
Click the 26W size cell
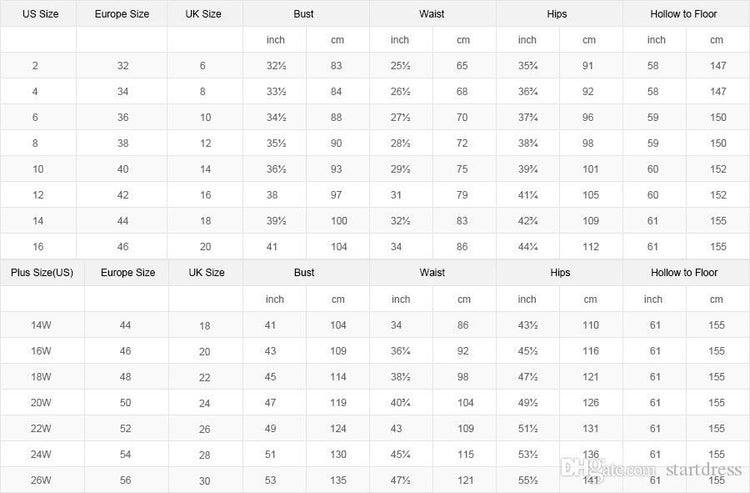[x=41, y=480]
